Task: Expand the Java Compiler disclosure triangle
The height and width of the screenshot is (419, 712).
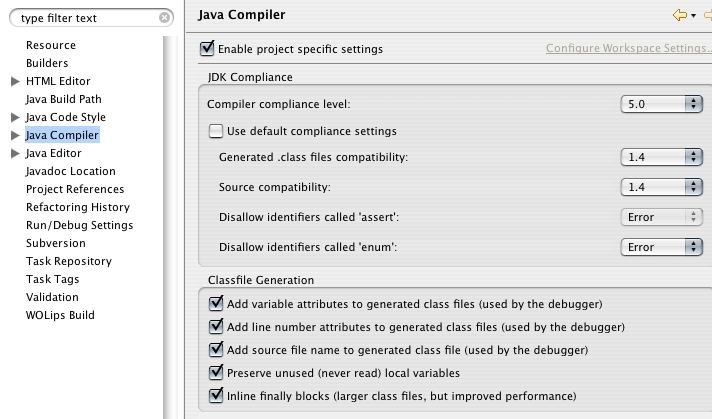Action: [x=15, y=135]
